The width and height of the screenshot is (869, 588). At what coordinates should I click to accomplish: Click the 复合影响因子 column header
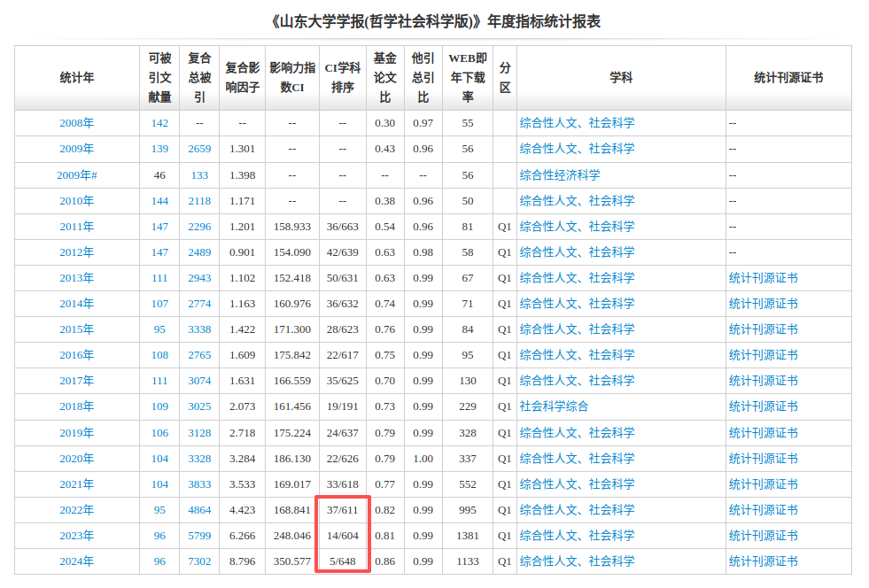[242, 78]
